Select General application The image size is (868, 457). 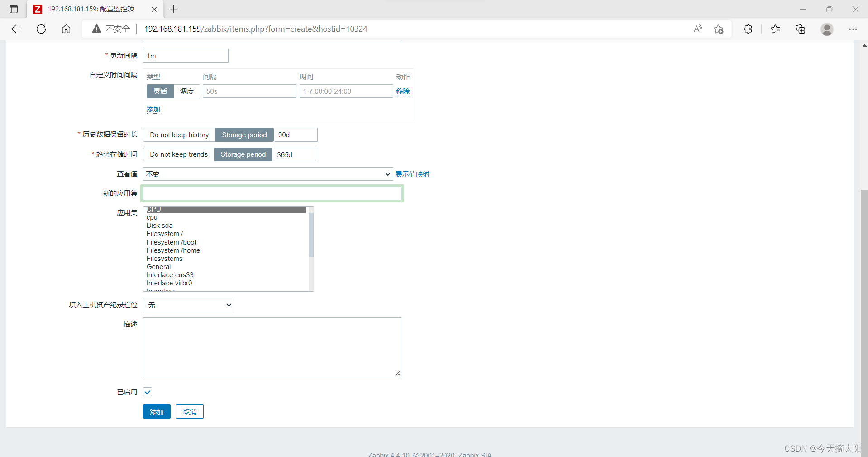pos(226,267)
